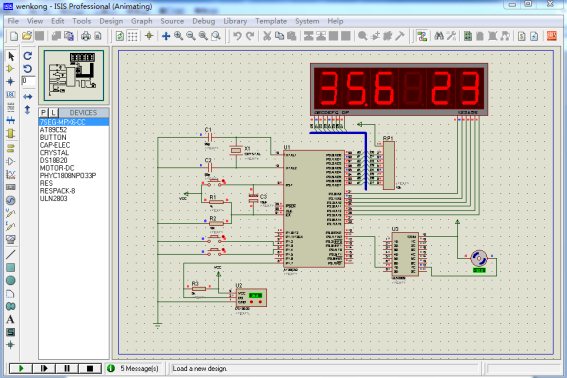
Task: Click the Zoom In magnifier icon
Action: (x=178, y=36)
